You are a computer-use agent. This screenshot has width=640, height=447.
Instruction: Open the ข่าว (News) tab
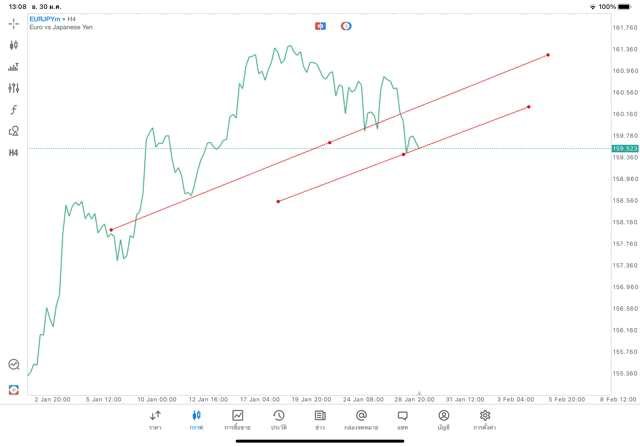[x=320, y=419]
